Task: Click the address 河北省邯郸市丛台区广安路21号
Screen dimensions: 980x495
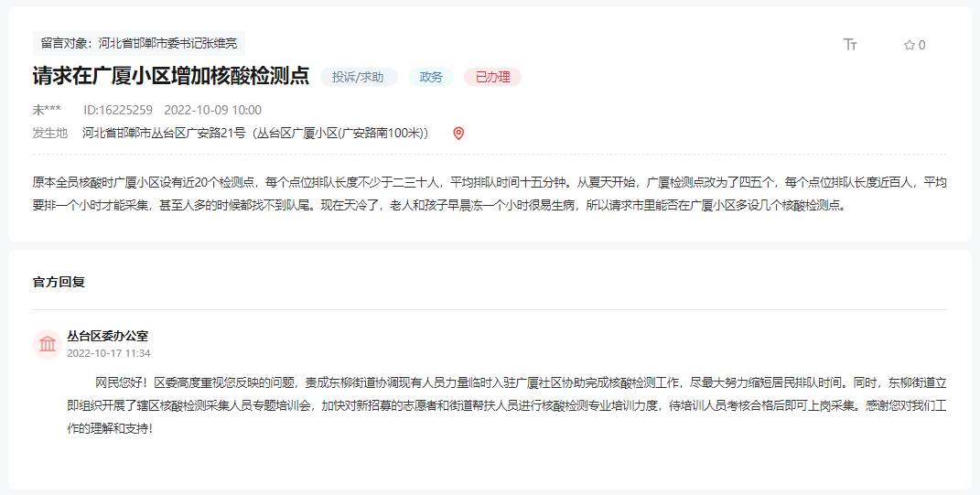Action: 164,133
